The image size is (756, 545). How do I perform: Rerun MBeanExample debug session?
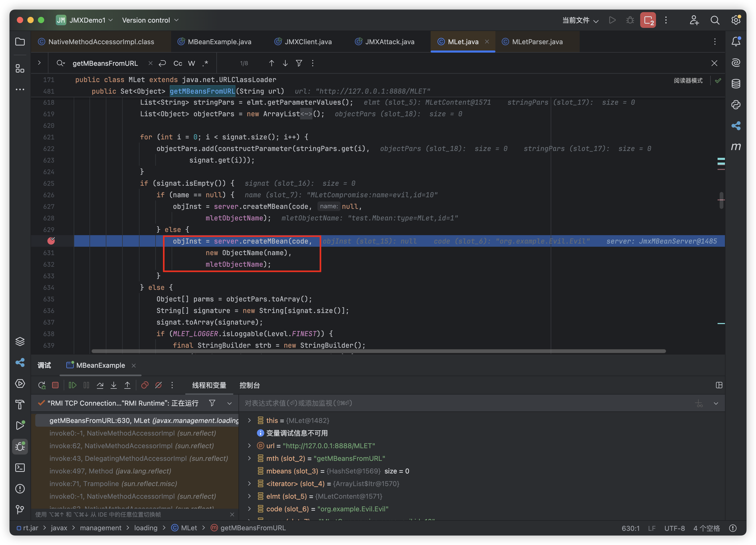click(x=42, y=385)
